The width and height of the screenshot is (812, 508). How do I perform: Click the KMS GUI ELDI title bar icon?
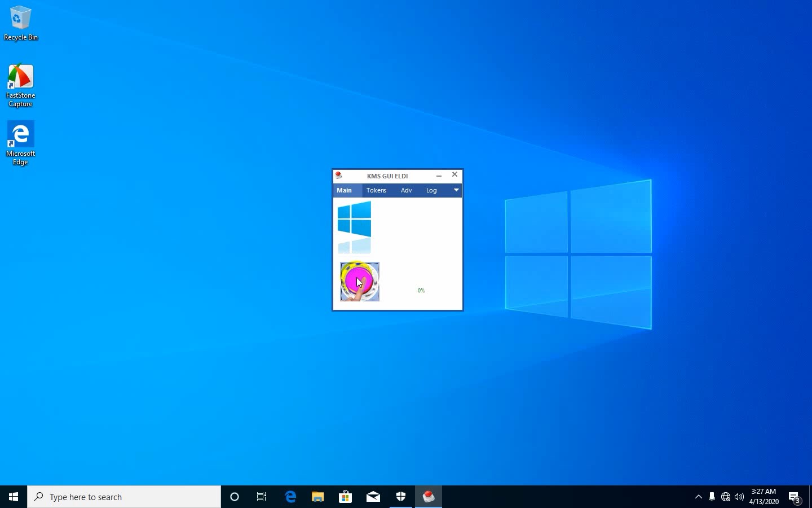click(339, 176)
